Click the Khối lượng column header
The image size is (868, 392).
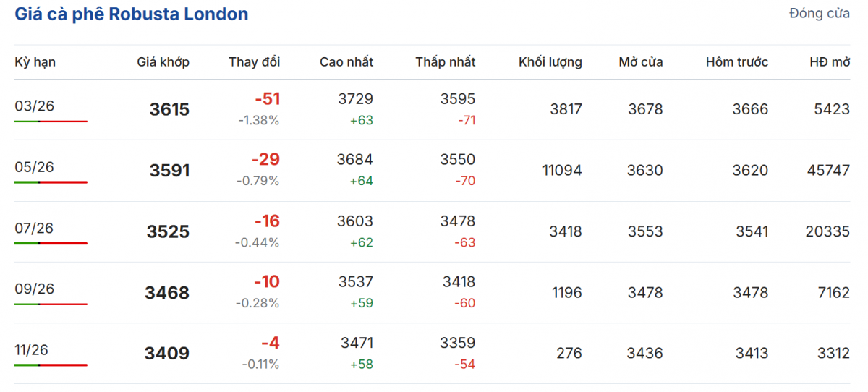click(550, 62)
